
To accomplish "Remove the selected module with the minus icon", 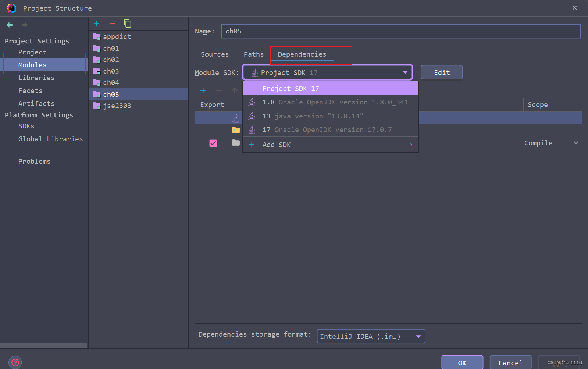I will [x=112, y=24].
